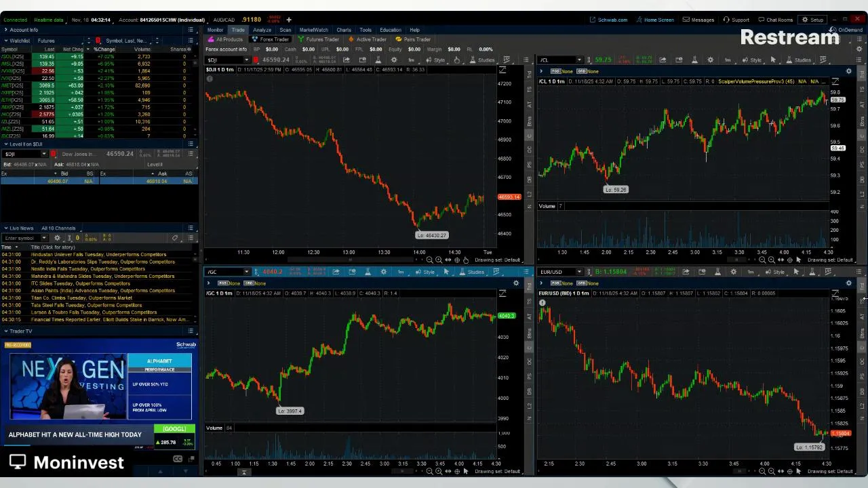Open the Education tab

(x=390, y=30)
